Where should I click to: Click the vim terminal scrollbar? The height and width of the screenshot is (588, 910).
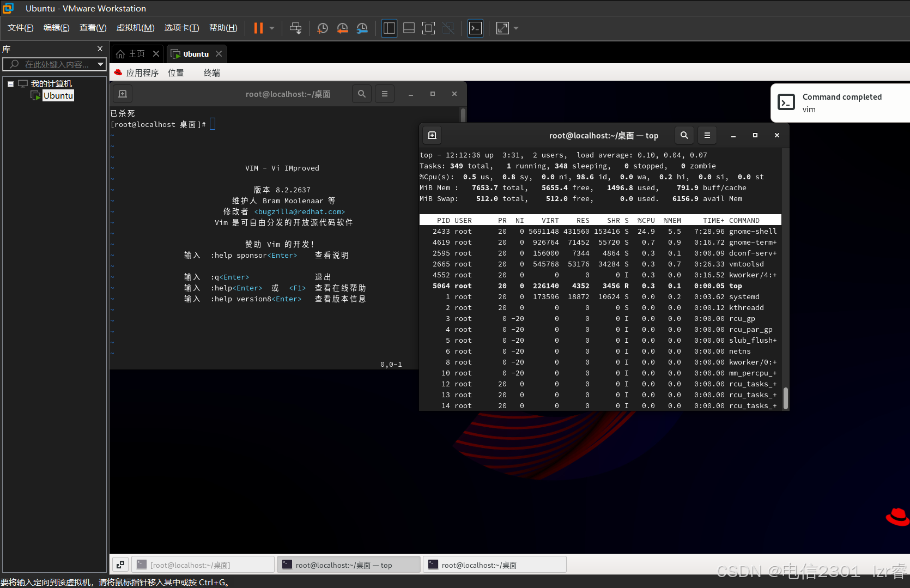(x=463, y=114)
